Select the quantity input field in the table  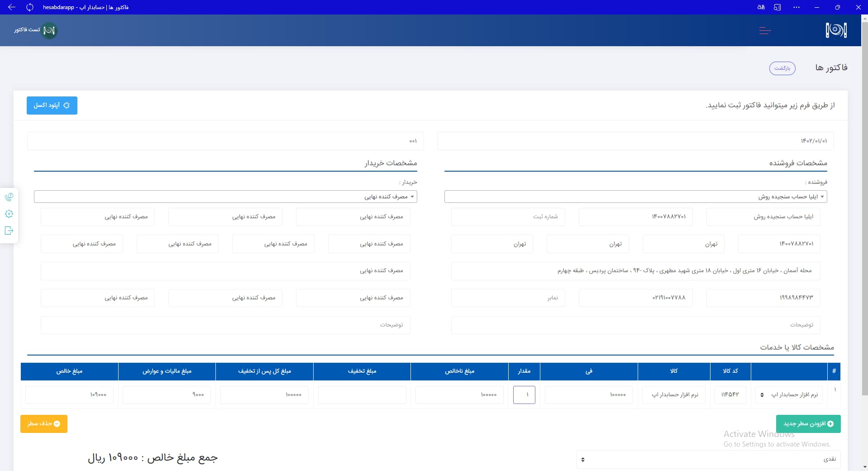[x=524, y=394]
